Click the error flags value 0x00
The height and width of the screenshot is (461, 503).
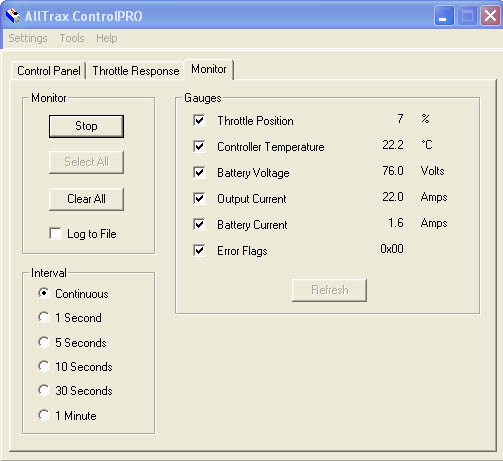pos(392,249)
